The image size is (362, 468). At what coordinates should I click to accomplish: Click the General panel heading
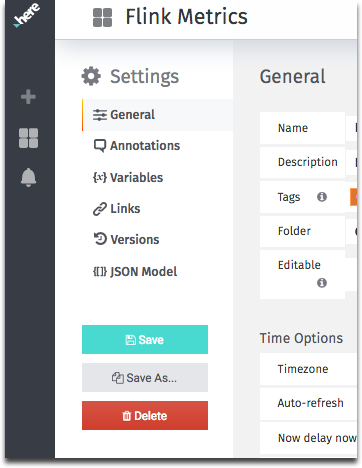(293, 76)
